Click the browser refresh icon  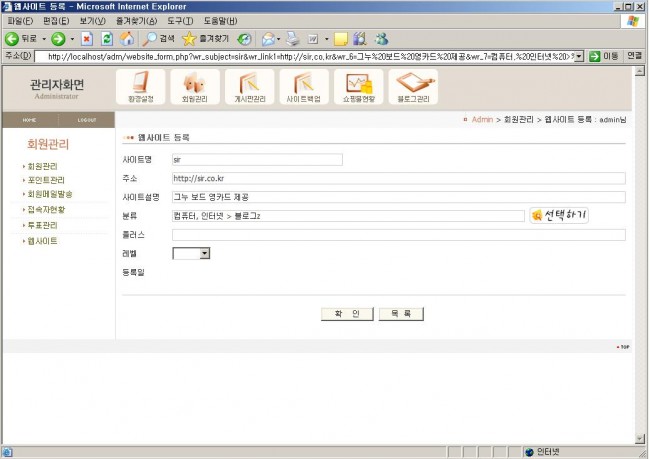pyautogui.click(x=106, y=39)
